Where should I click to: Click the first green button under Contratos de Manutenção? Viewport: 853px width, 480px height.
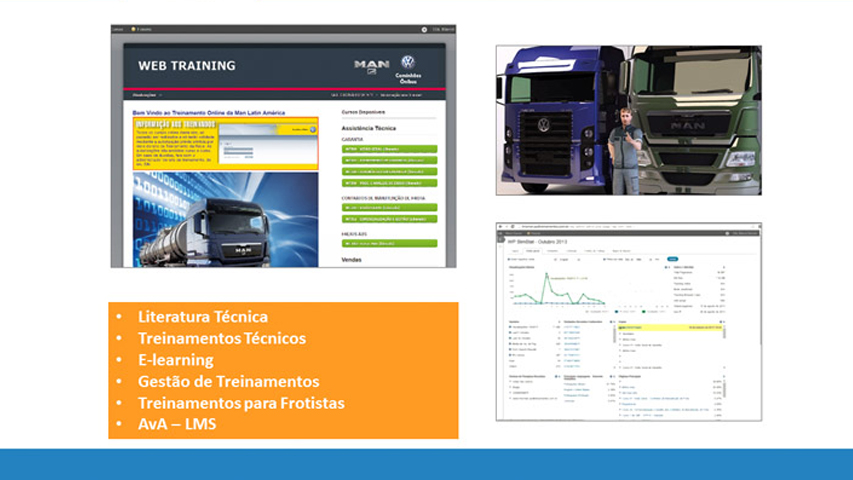click(389, 207)
